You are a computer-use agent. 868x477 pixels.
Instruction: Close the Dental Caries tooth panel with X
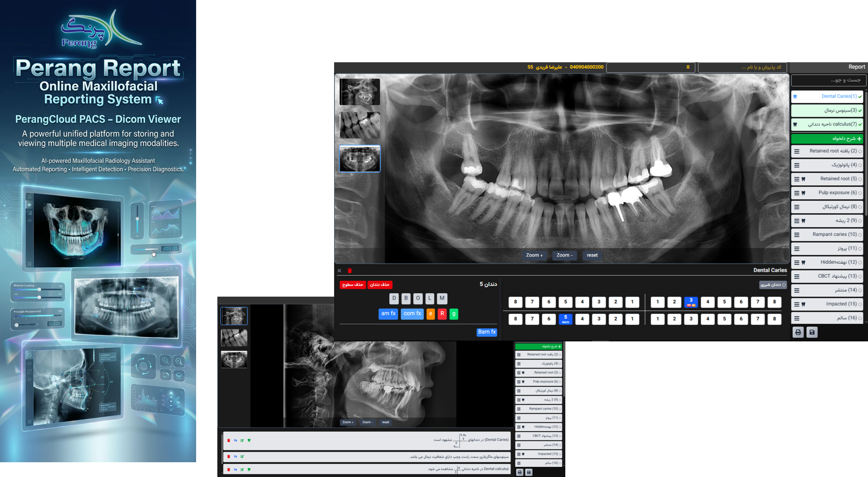(x=339, y=271)
